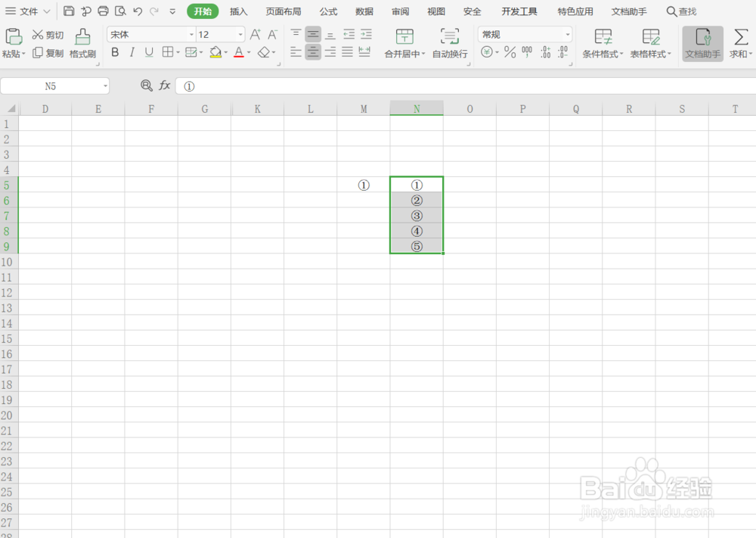Toggle middle vertical alignment

(313, 34)
